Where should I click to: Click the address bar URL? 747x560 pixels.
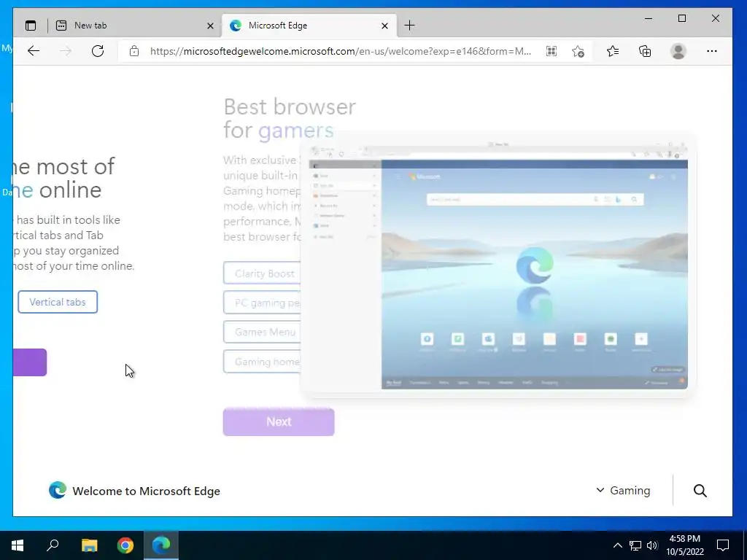(x=340, y=51)
